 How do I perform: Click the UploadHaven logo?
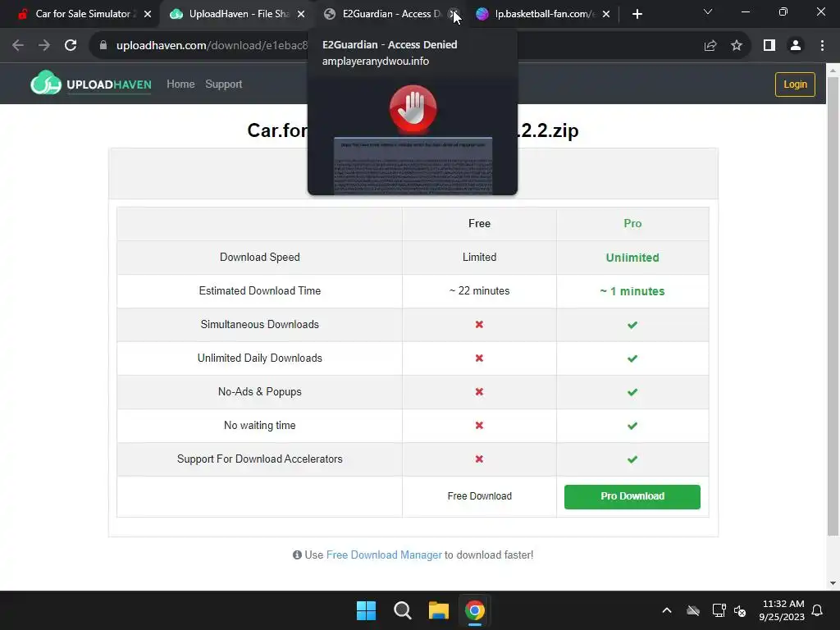[x=90, y=83]
